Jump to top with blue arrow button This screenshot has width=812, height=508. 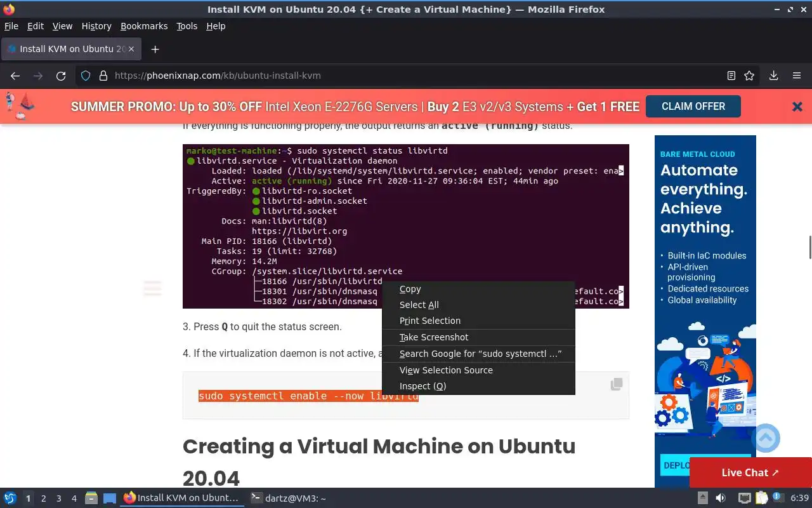click(x=766, y=438)
